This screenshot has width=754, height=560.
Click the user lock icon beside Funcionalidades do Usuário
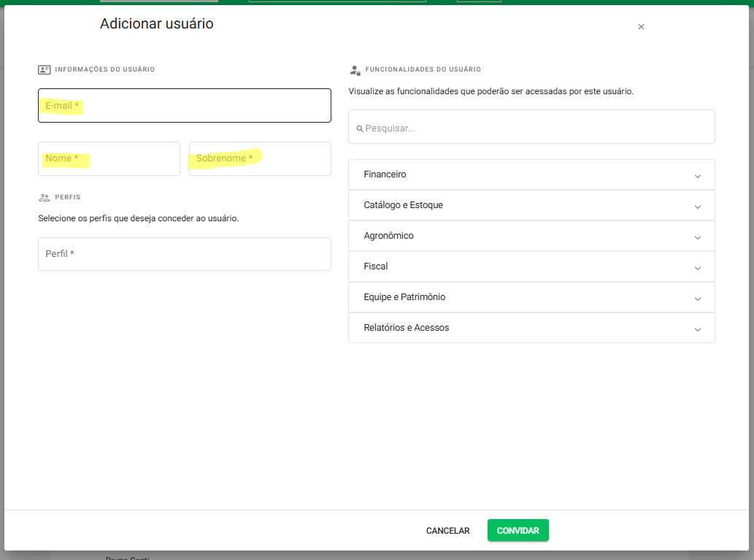pyautogui.click(x=355, y=70)
